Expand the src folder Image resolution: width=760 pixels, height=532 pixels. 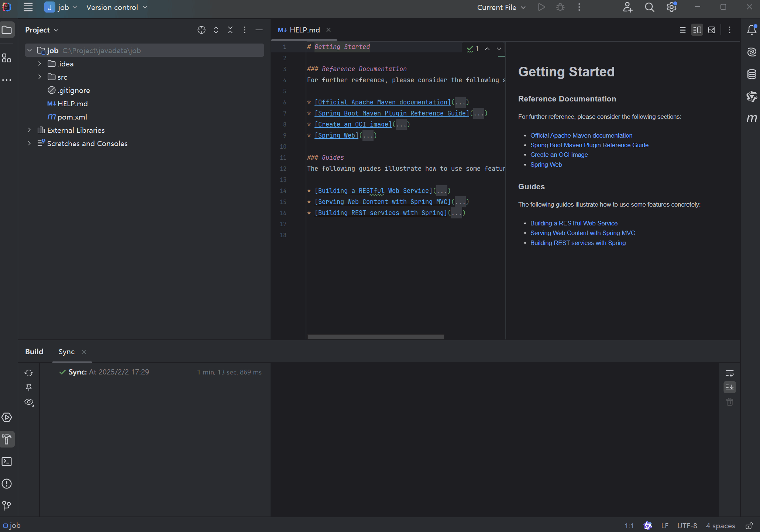click(39, 77)
